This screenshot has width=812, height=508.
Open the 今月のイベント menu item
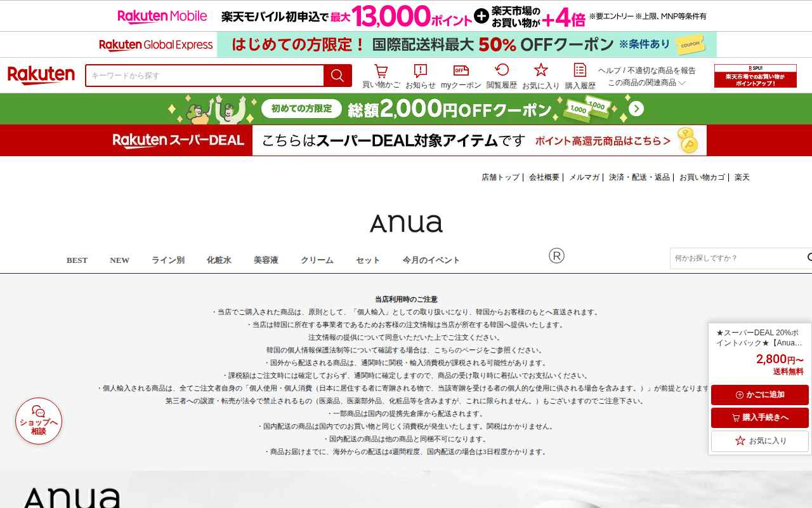pos(431,260)
